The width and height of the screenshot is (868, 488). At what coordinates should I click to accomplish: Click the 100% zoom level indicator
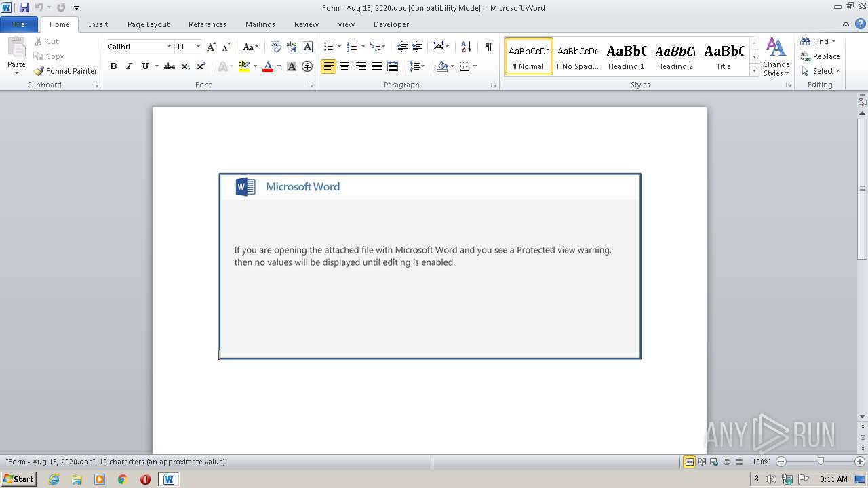[761, 462]
